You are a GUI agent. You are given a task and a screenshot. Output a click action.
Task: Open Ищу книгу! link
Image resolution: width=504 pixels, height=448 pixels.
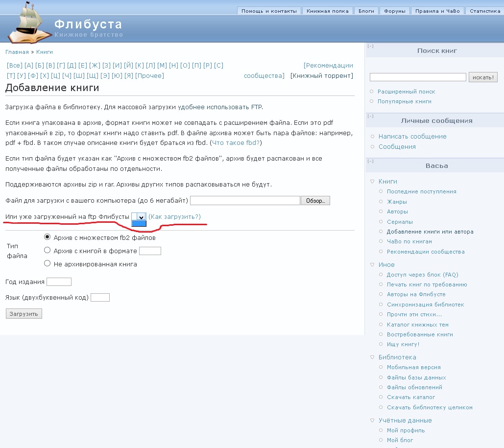pos(403,345)
